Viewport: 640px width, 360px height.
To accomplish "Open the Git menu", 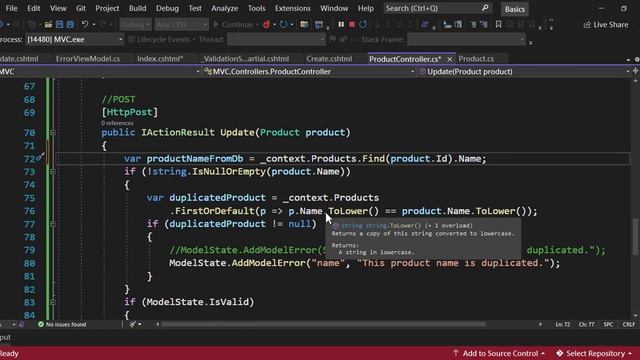I will coord(81,8).
